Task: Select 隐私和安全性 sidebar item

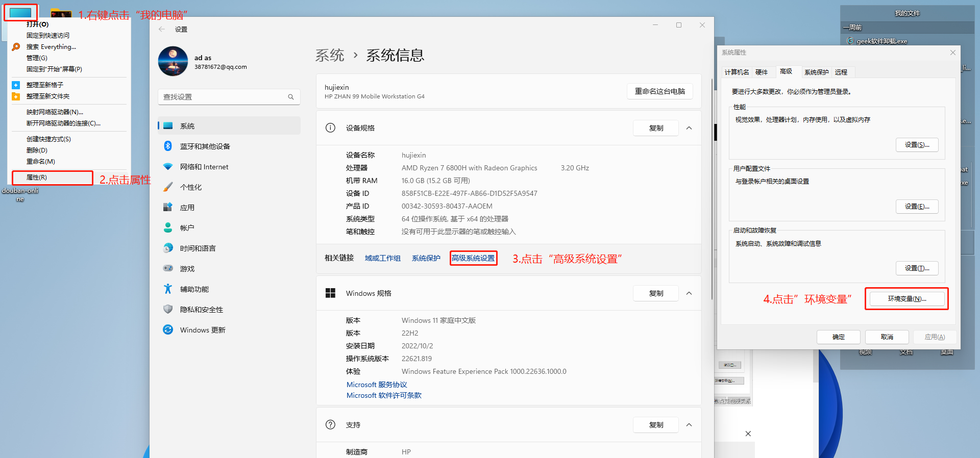Action: click(229, 309)
